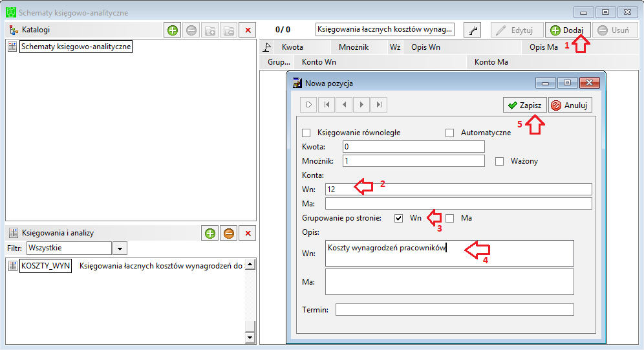Click the icon beside KOSZTY_WYN entry
Screen dimensions: 644x350
(x=13, y=266)
